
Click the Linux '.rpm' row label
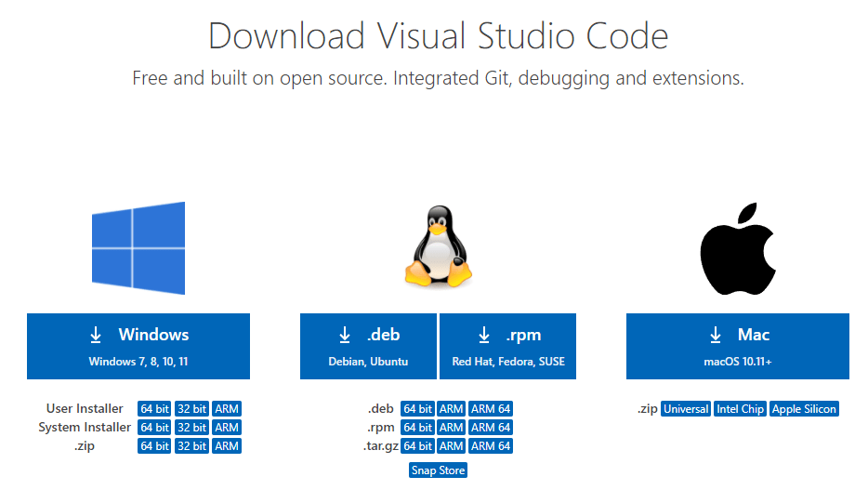coord(381,428)
